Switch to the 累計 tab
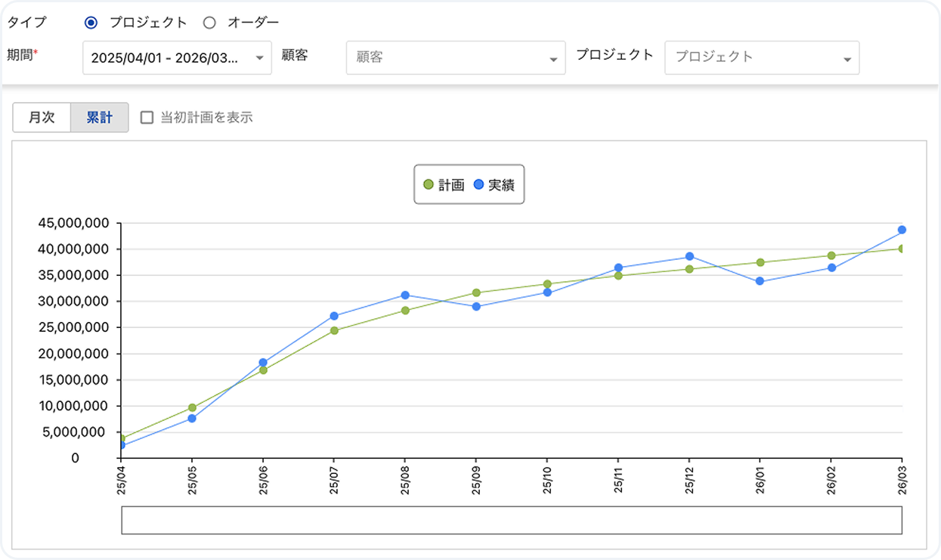 [99, 118]
